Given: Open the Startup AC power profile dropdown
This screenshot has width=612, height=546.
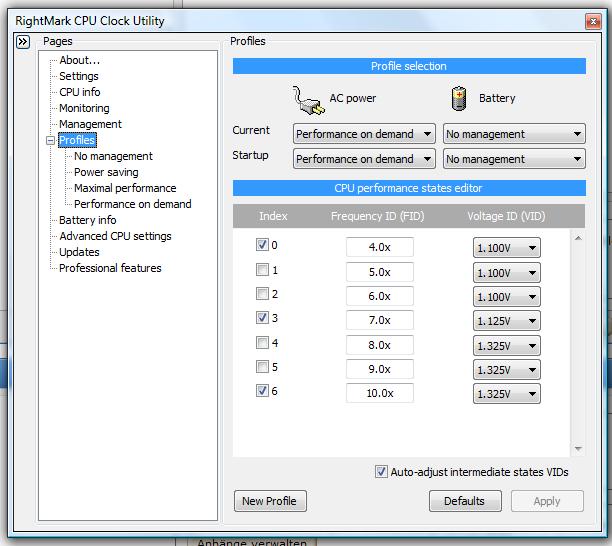Looking at the screenshot, I should 364,159.
